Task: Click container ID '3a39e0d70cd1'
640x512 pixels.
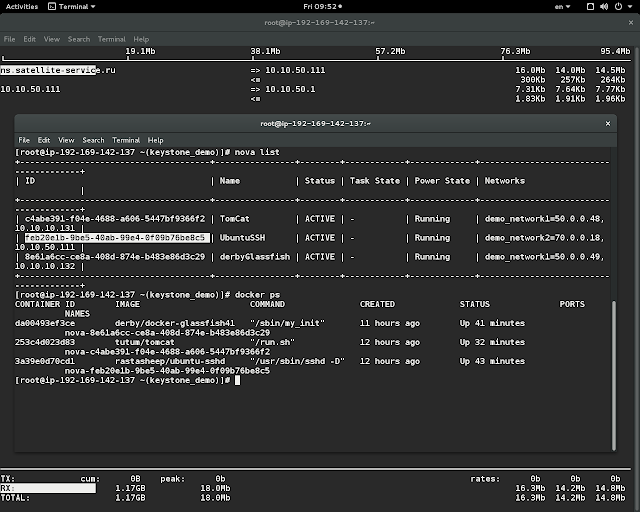Action: (45, 361)
